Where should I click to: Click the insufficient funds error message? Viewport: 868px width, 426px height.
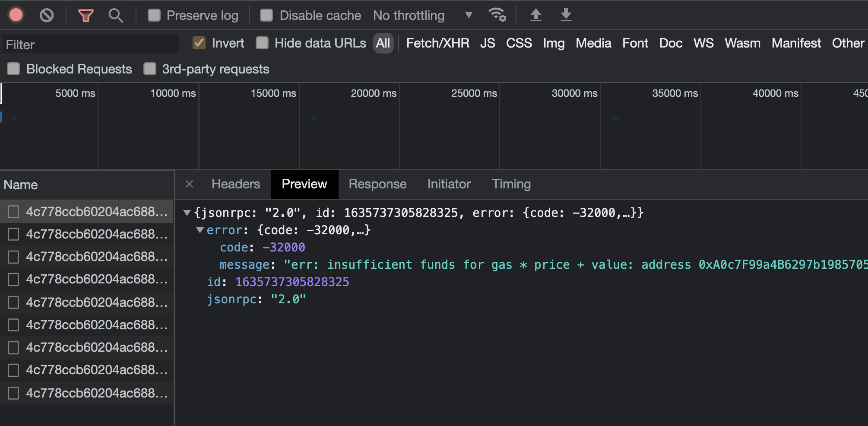(575, 264)
